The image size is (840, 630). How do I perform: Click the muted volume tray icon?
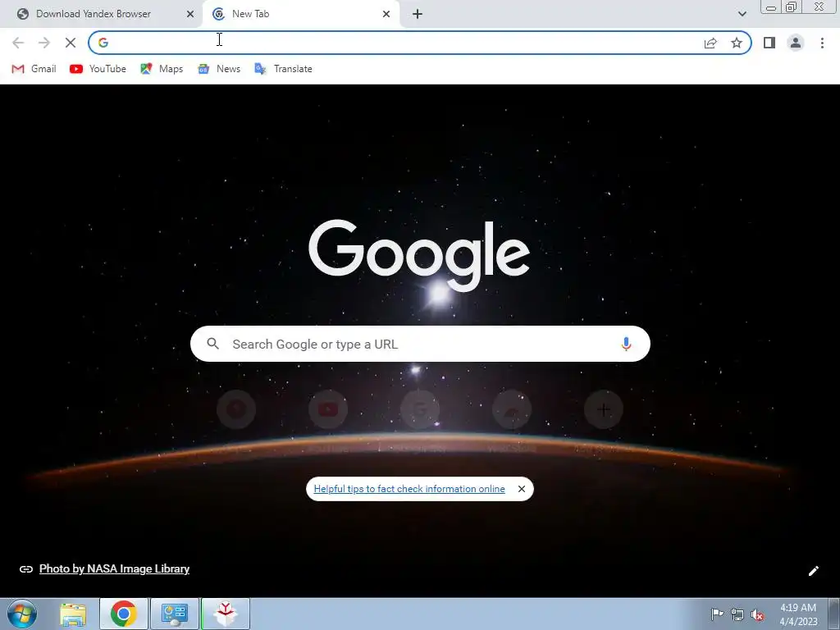click(757, 615)
